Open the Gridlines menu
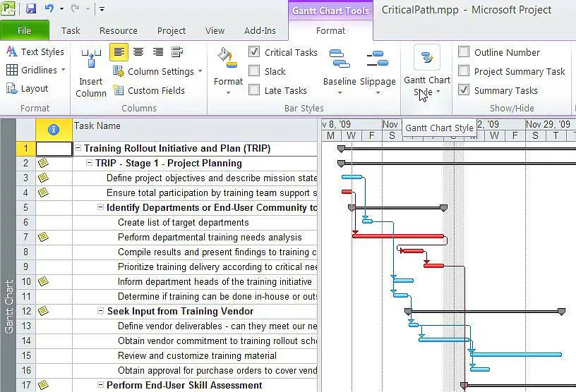The height and width of the screenshot is (392, 576). pos(35,70)
